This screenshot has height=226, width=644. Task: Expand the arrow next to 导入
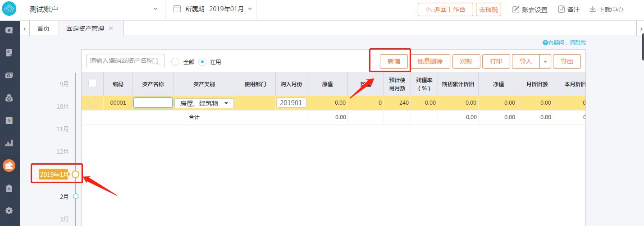coord(546,61)
